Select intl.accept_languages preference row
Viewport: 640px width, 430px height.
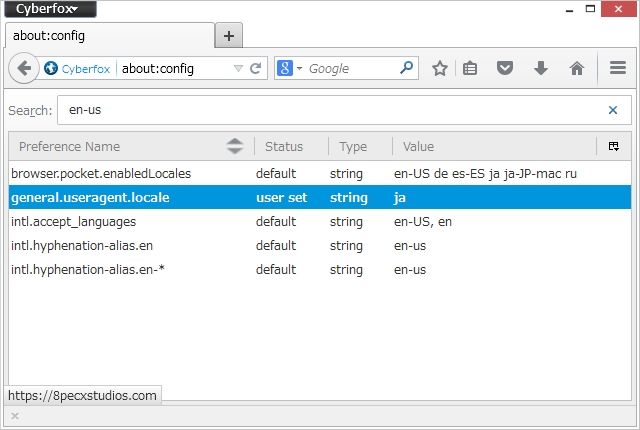(x=320, y=222)
